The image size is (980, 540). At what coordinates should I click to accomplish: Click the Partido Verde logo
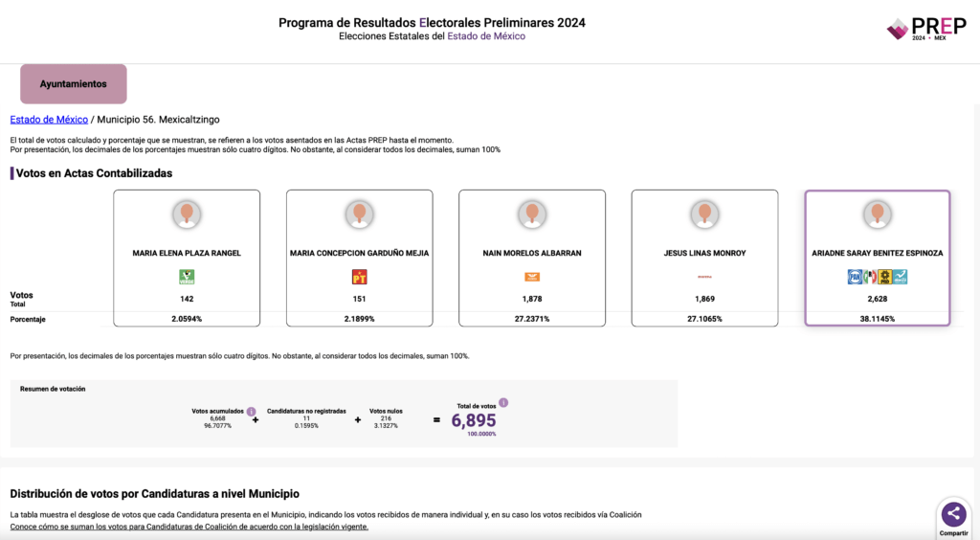187,277
